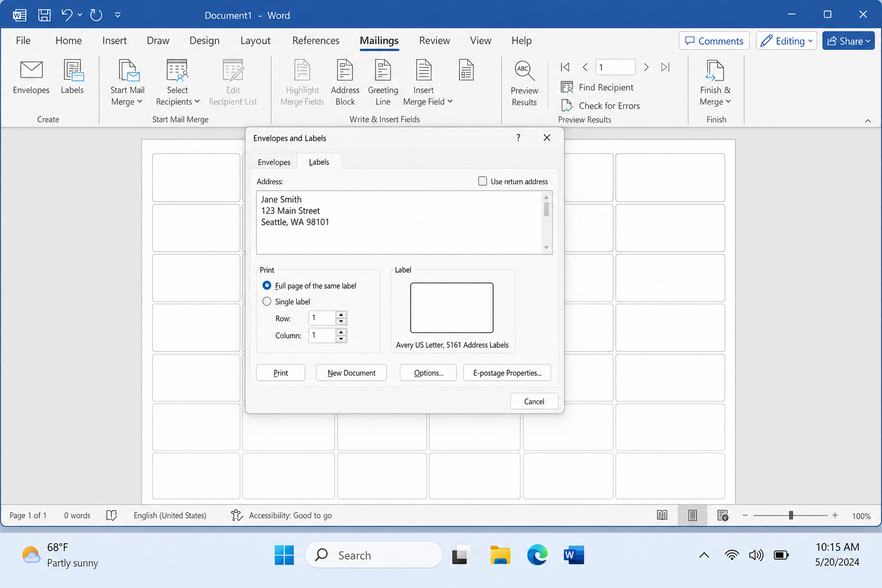Image resolution: width=882 pixels, height=588 pixels.
Task: Click the Envelopes ribbon icon
Action: (31, 76)
